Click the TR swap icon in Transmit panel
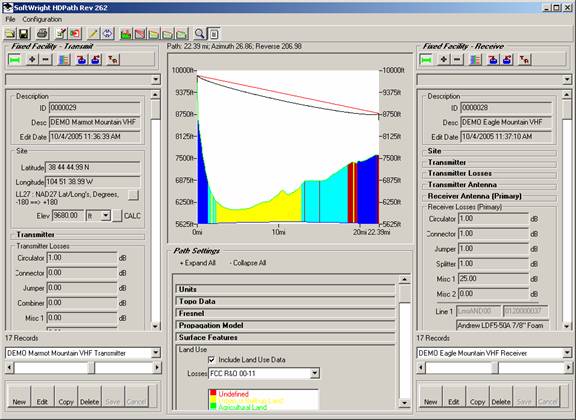The width and height of the screenshot is (576, 420). (113, 60)
